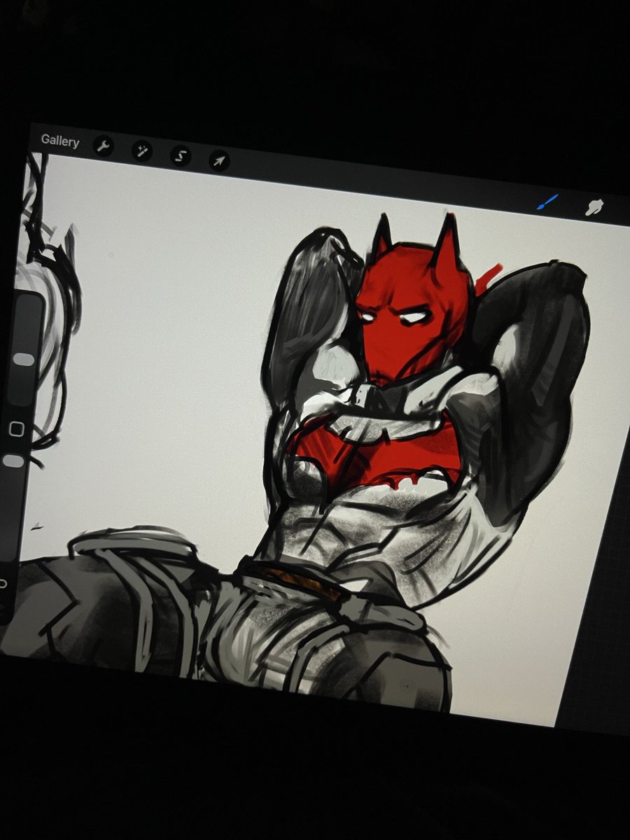Select the Smudge finger tool
Viewport: 630px width, 840px height.
(595, 207)
